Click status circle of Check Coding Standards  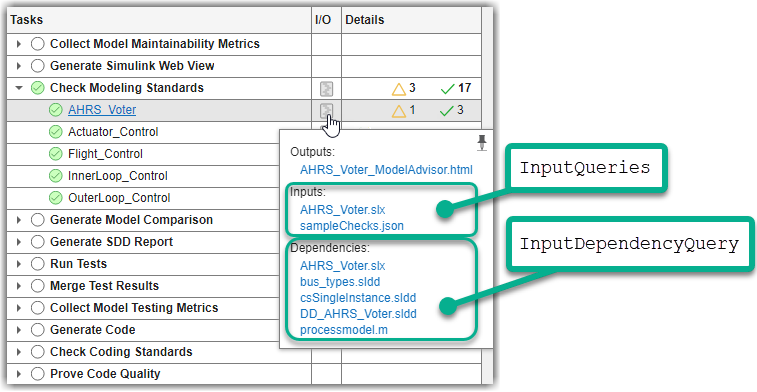coord(38,352)
